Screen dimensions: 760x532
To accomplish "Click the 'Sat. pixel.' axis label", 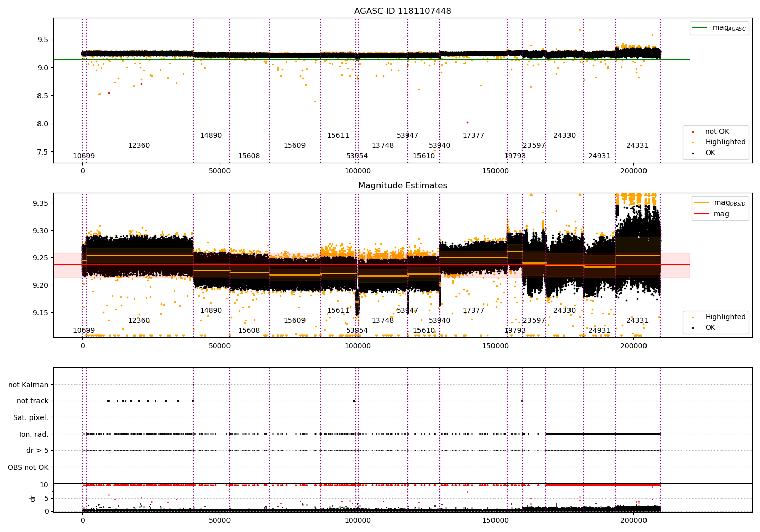I will [x=31, y=418].
